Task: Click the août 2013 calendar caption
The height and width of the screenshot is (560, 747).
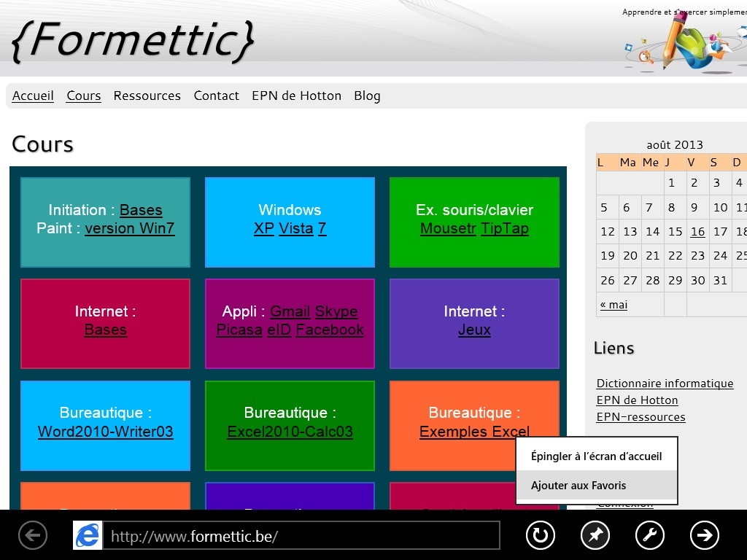Action: 675,145
